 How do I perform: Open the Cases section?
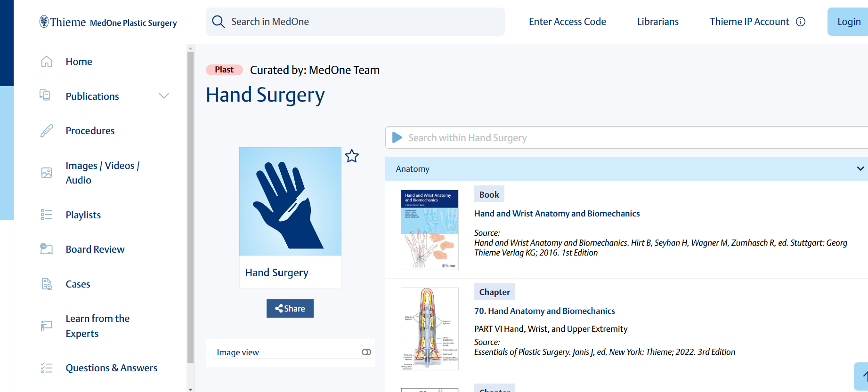pyautogui.click(x=78, y=284)
